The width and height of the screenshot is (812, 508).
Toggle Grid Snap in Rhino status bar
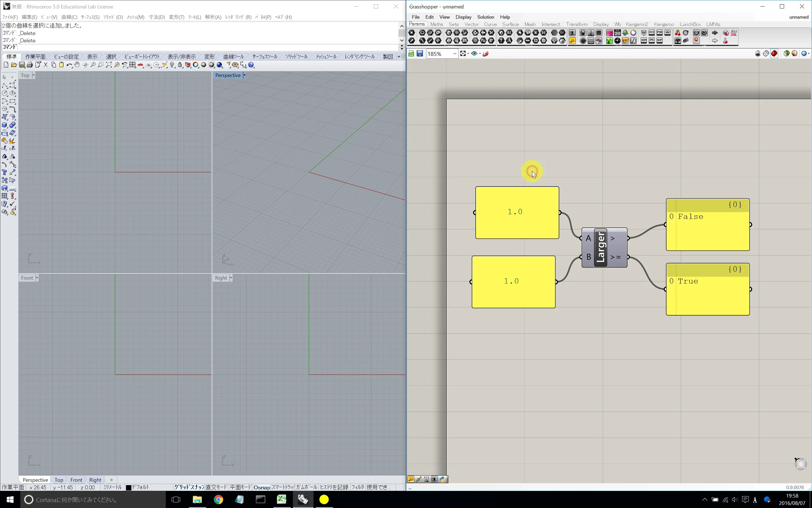pos(189,487)
